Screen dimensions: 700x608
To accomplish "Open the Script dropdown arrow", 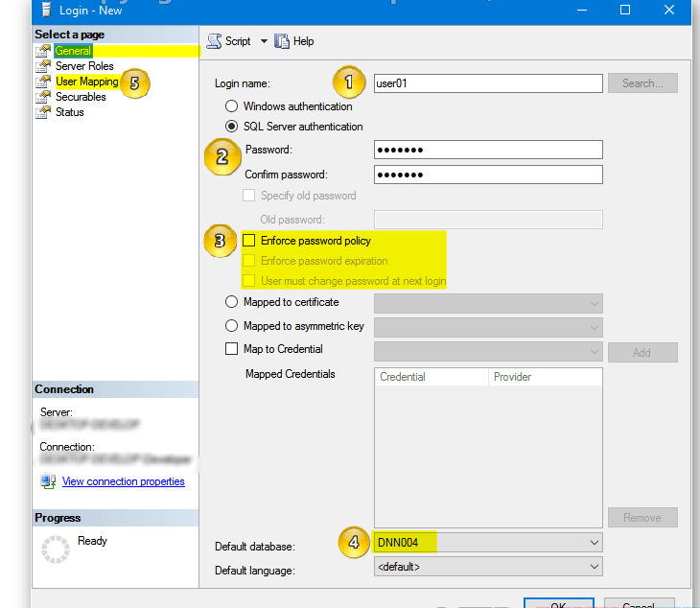I will pyautogui.click(x=264, y=41).
